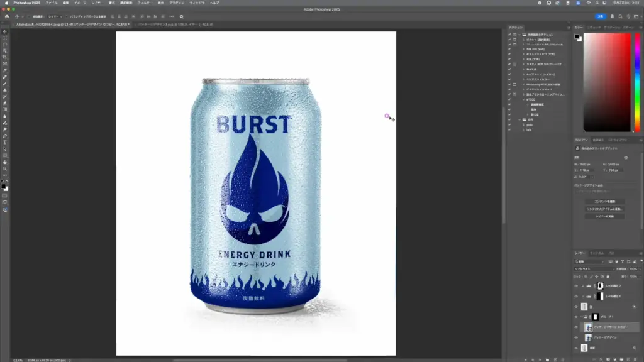
Task: Select the Move tool in the toolbar
Action: [x=4, y=31]
